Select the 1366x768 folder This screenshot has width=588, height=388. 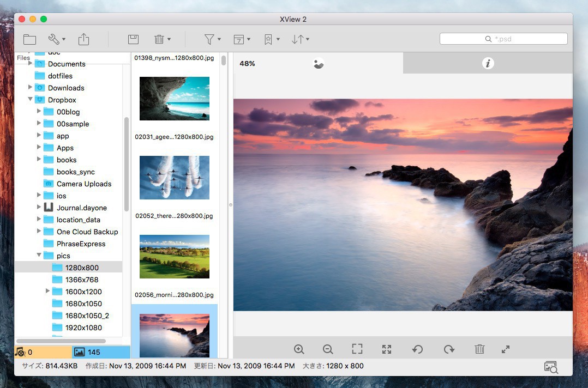pyautogui.click(x=81, y=280)
